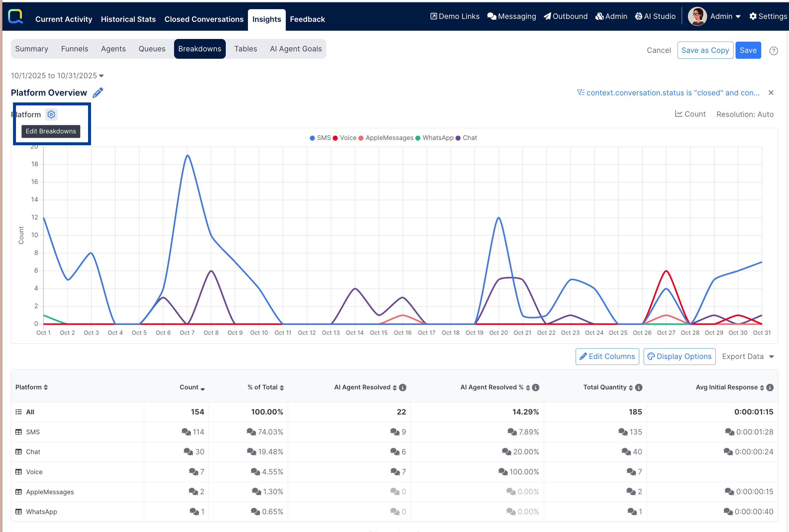Switch to the Funnels tab

(74, 49)
